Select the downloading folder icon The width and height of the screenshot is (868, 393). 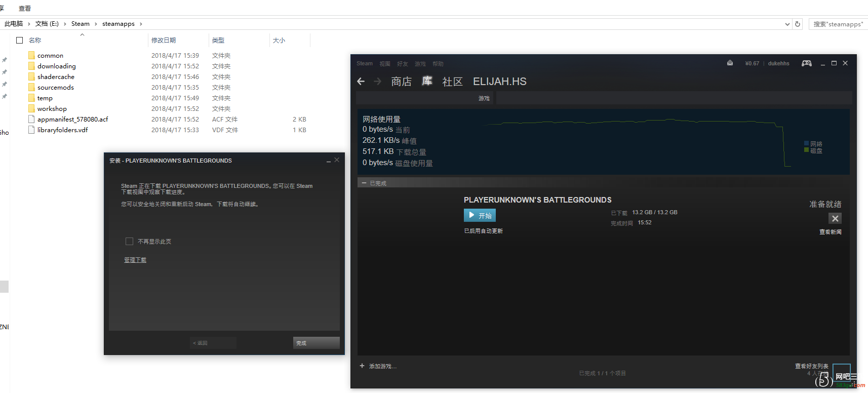point(31,66)
